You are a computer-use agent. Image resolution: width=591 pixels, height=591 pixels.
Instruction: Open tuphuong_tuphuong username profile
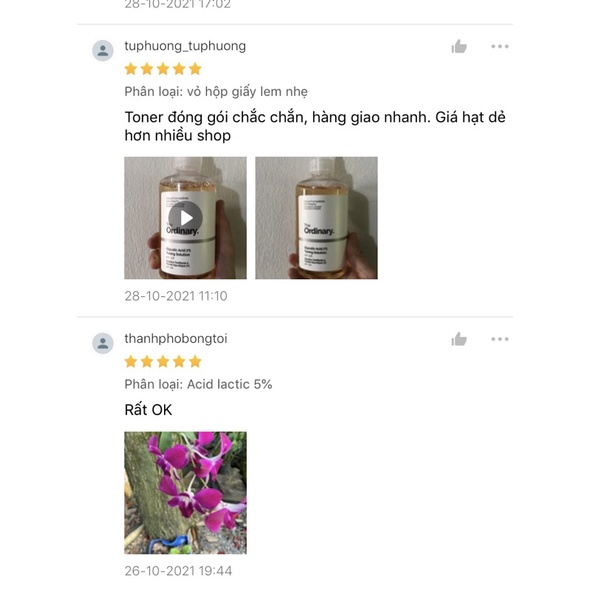(x=185, y=46)
